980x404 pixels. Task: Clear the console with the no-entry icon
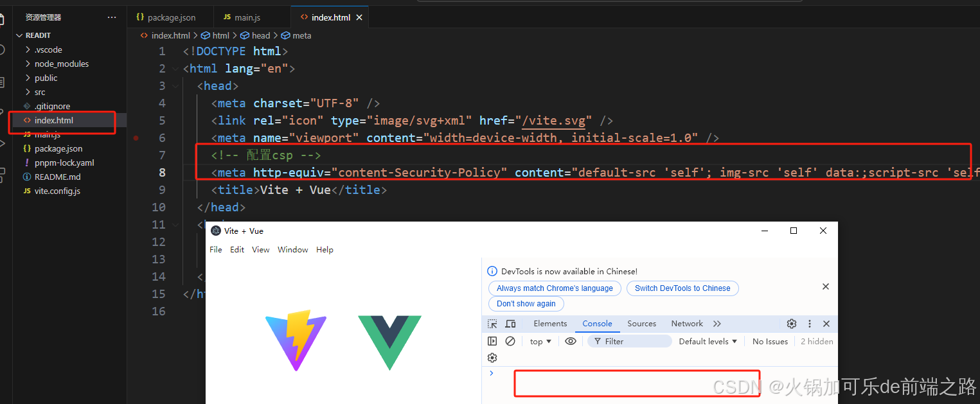(x=510, y=341)
